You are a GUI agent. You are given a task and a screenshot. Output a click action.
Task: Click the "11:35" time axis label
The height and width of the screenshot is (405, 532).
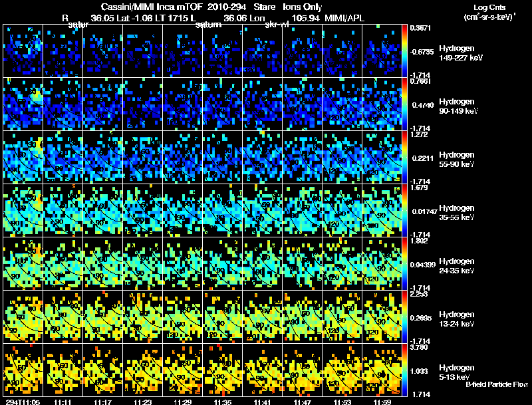pyautogui.click(x=223, y=402)
